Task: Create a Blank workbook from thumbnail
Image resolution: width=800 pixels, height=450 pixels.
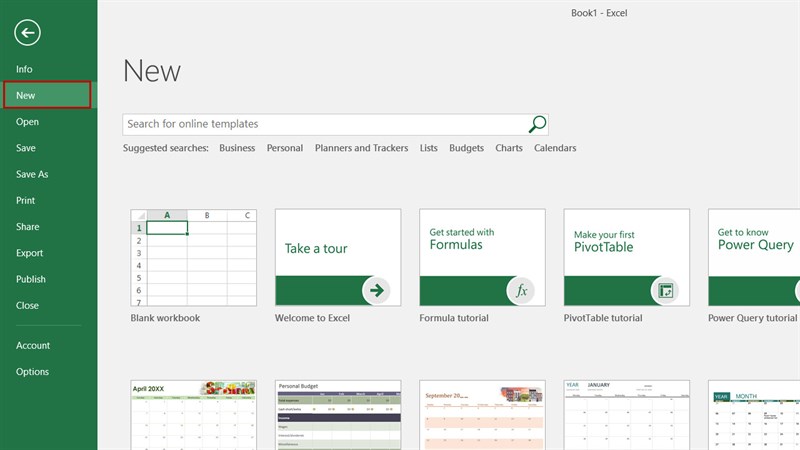Action: (193, 258)
